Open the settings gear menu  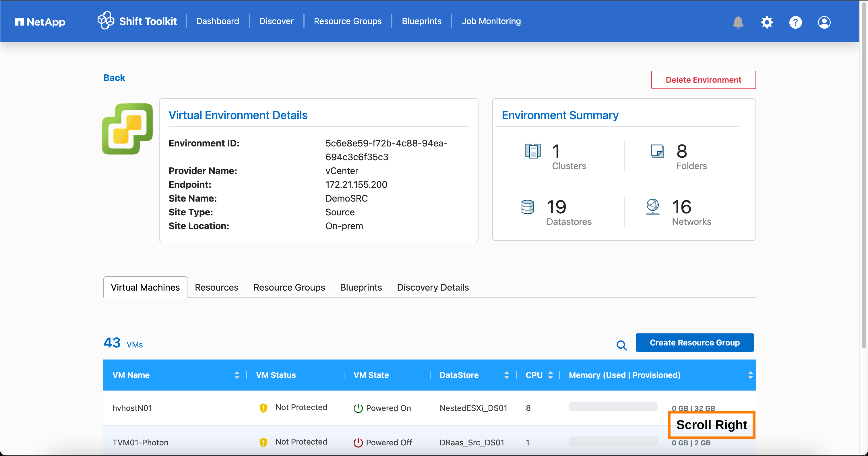[x=767, y=22]
